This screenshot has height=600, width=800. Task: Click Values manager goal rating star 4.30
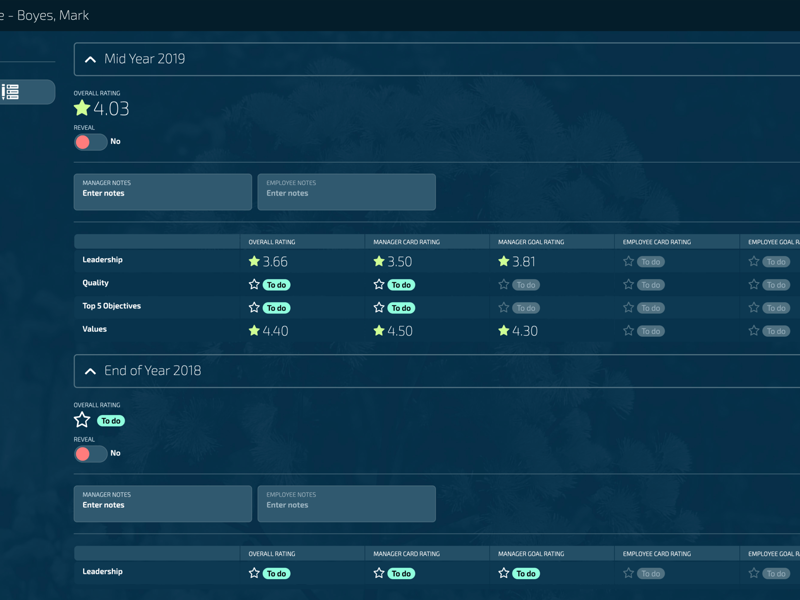[504, 330]
